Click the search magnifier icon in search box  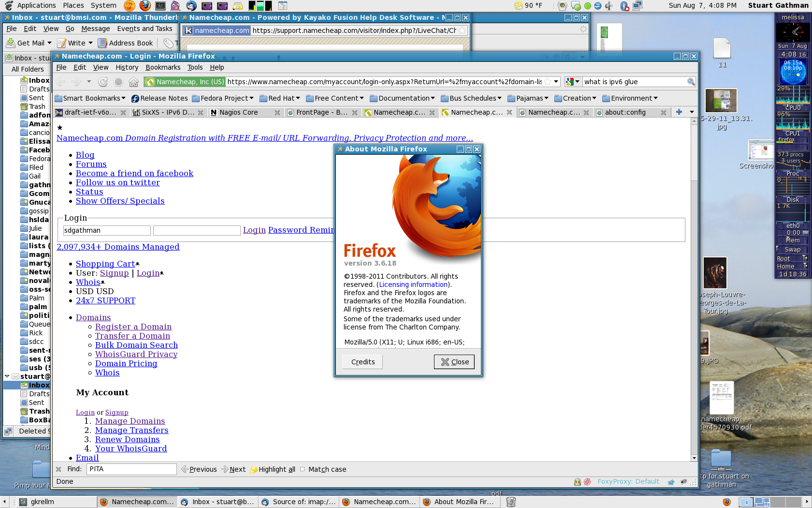pyautogui.click(x=691, y=82)
